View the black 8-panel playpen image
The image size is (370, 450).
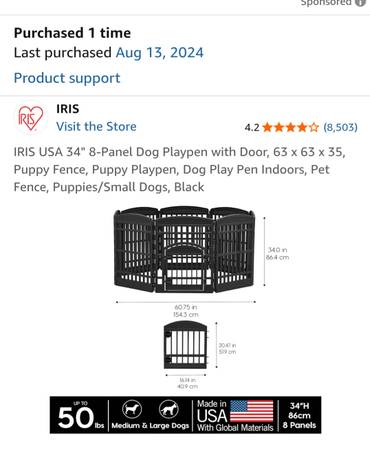click(x=184, y=250)
